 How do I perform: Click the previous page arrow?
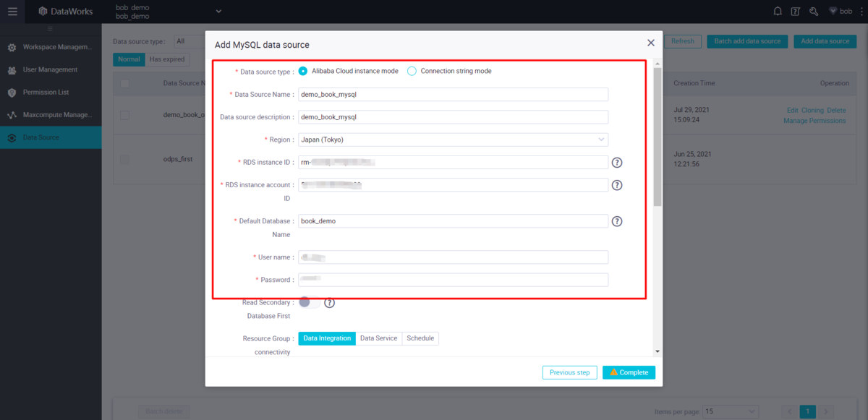[788, 411]
